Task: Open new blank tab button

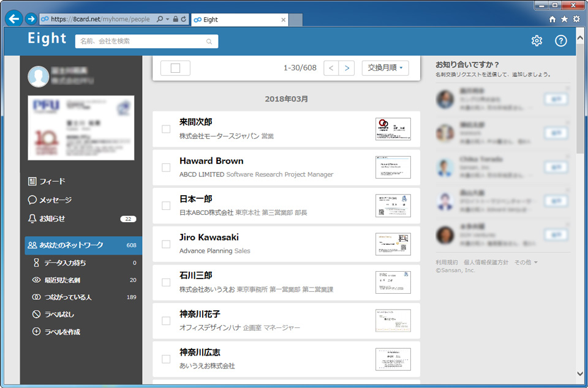Action: tap(295, 20)
